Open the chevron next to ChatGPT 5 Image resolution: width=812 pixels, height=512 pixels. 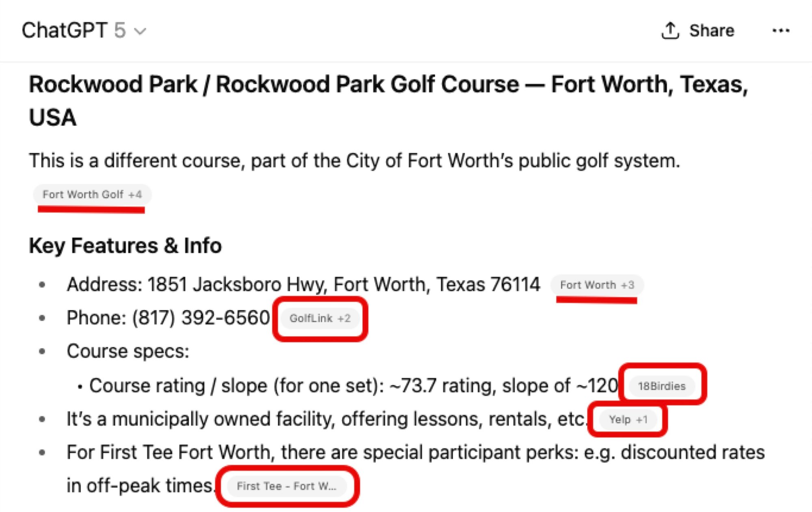coord(140,31)
